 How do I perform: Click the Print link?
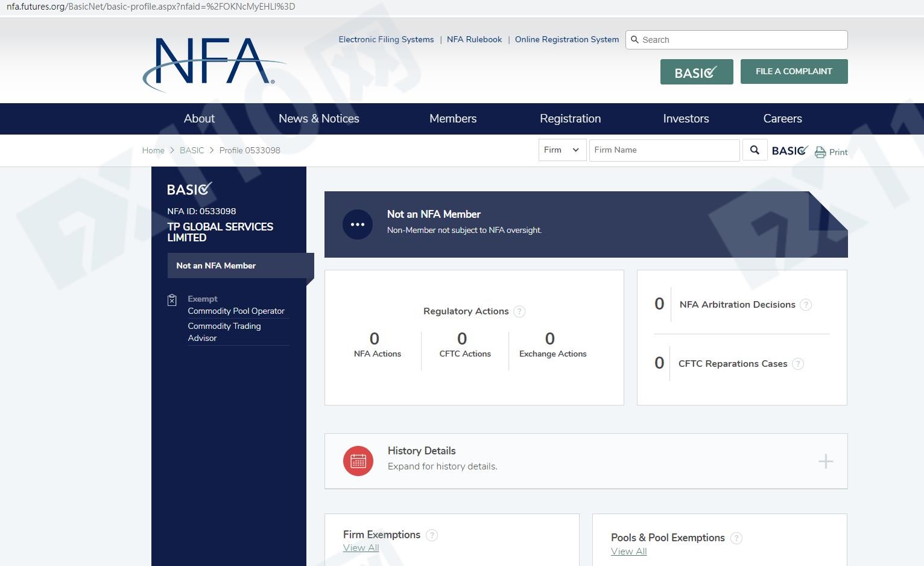point(838,152)
